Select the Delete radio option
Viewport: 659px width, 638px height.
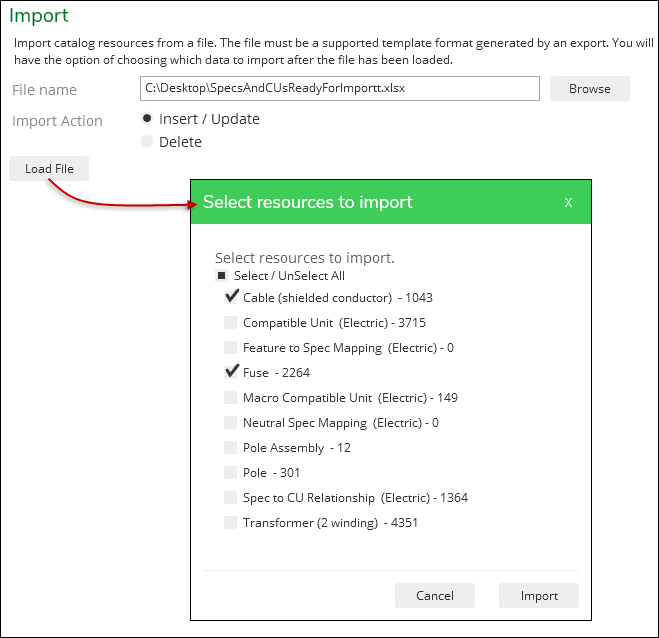[147, 142]
